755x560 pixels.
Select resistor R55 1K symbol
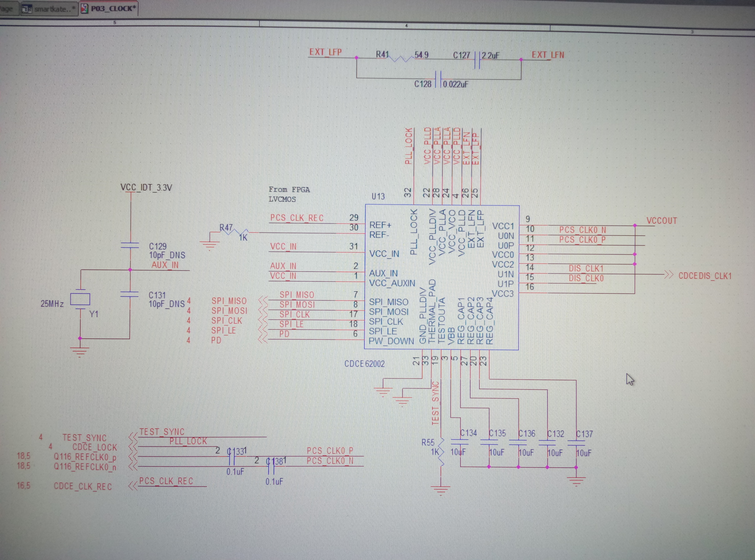(x=441, y=452)
